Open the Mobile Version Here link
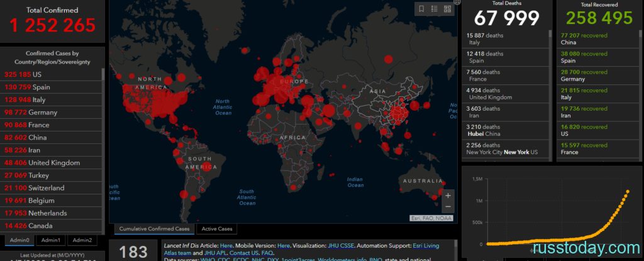 283,246
